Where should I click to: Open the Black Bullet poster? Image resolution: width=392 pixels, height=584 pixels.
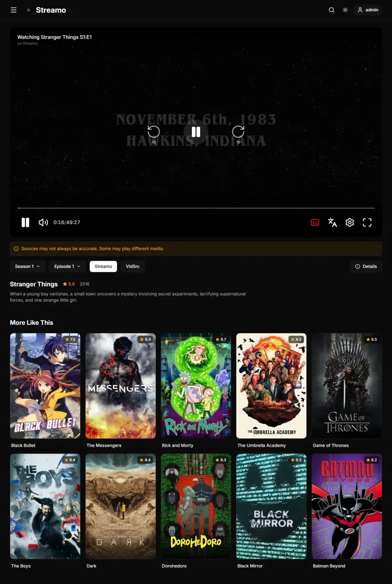click(x=45, y=386)
